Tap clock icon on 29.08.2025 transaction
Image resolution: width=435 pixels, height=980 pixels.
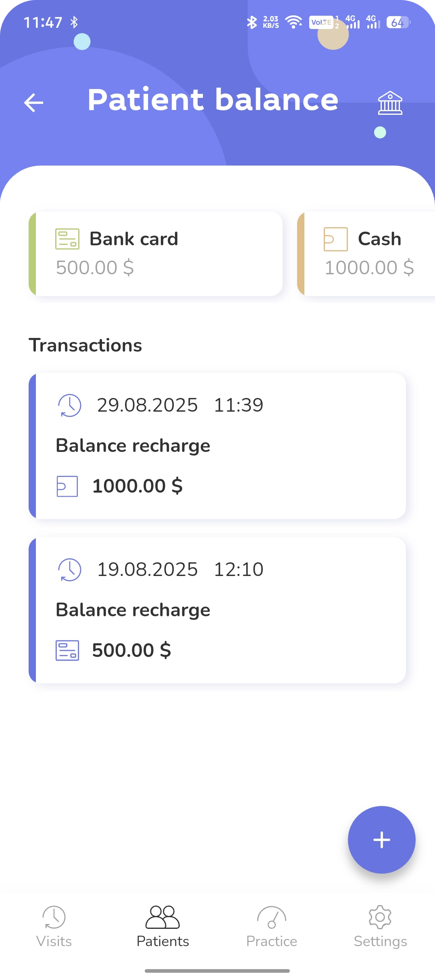70,405
